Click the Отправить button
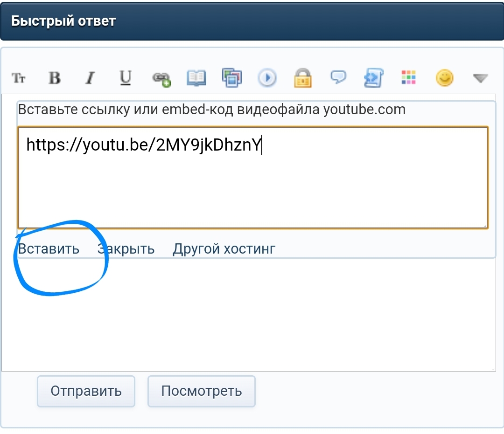The image size is (504, 434). tap(86, 391)
